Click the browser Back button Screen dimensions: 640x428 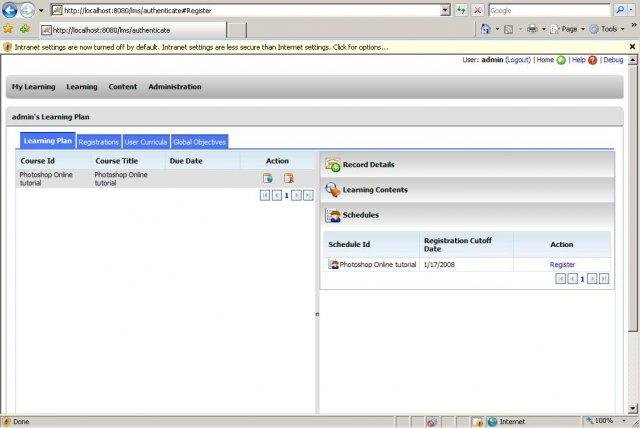coord(10,10)
